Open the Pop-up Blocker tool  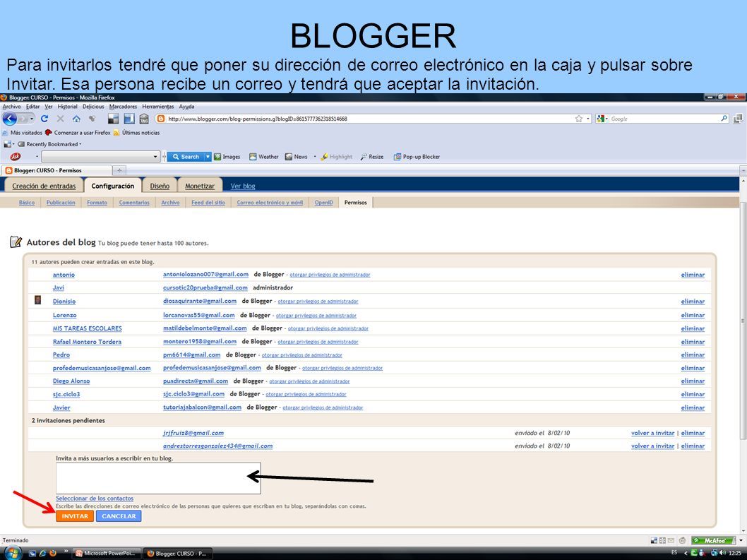pyautogui.click(x=417, y=156)
